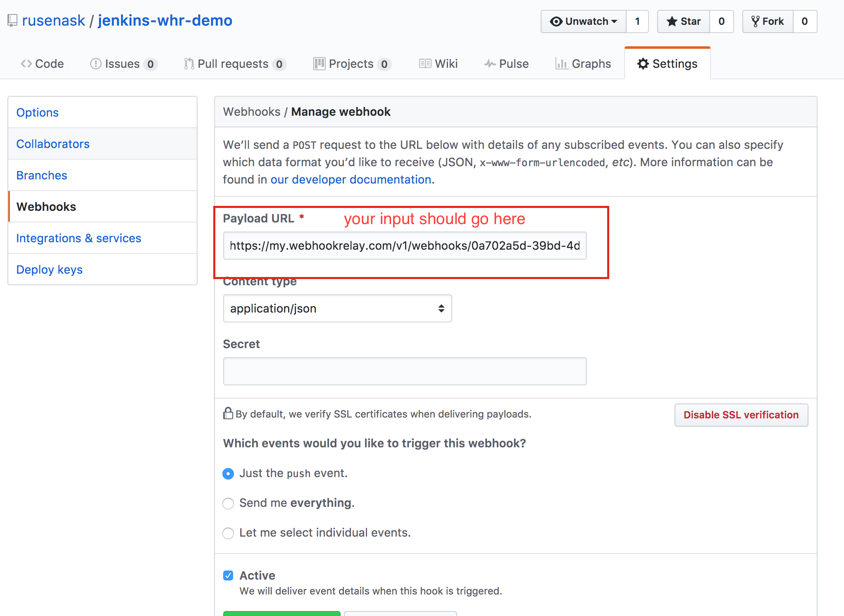The width and height of the screenshot is (844, 616).
Task: Switch to the Webhooks section
Action: point(46,207)
